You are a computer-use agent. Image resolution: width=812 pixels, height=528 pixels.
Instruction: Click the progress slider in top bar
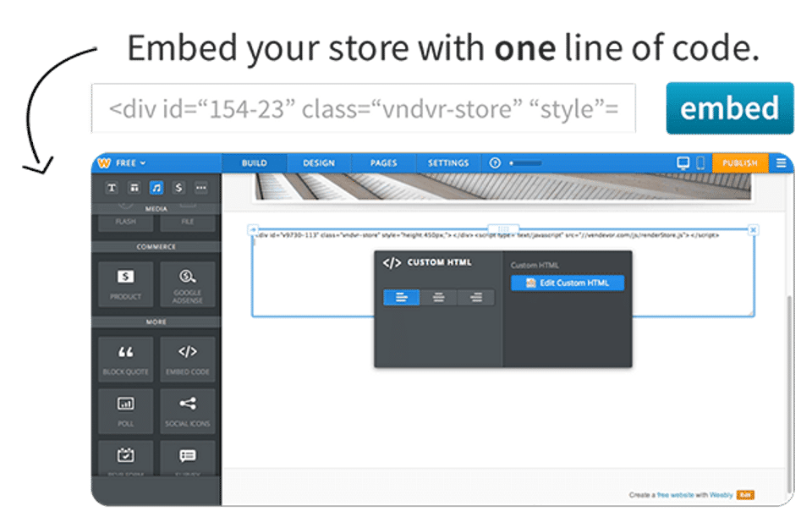click(525, 162)
